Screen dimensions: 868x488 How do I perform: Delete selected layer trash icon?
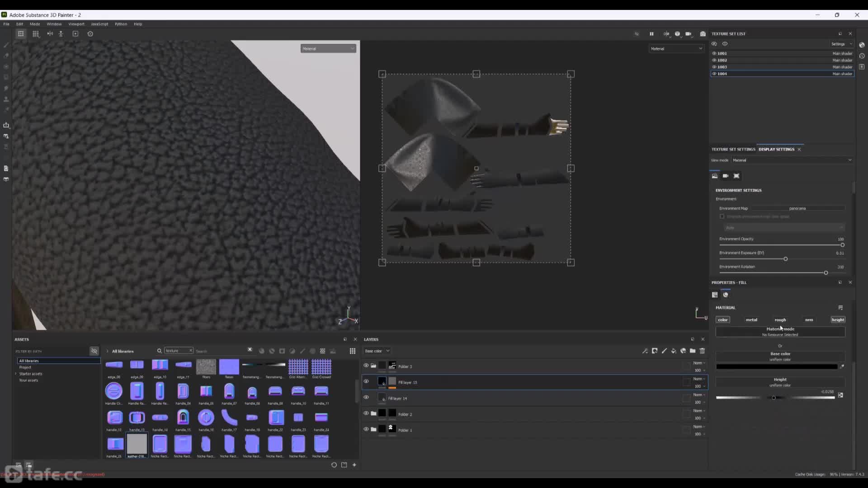click(x=702, y=351)
